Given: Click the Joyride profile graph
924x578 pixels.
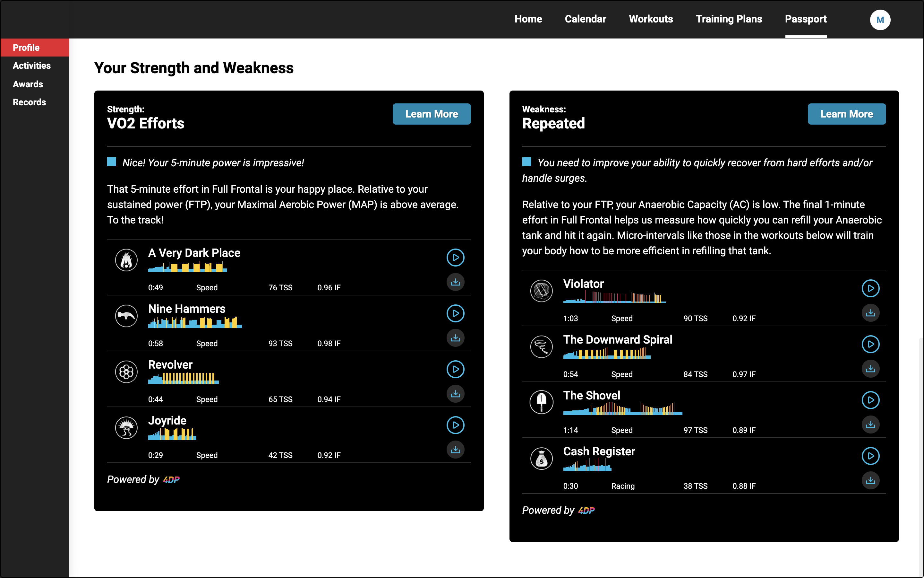Looking at the screenshot, I should (x=172, y=434).
